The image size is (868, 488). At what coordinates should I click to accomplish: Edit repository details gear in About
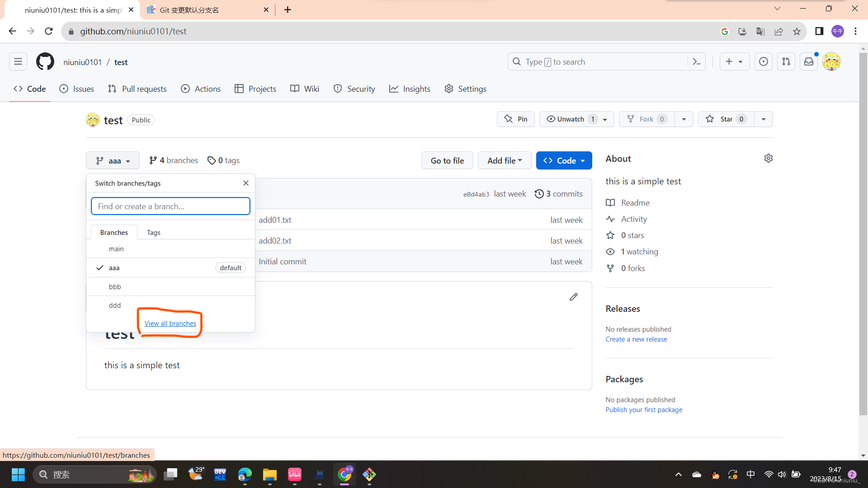(x=769, y=158)
